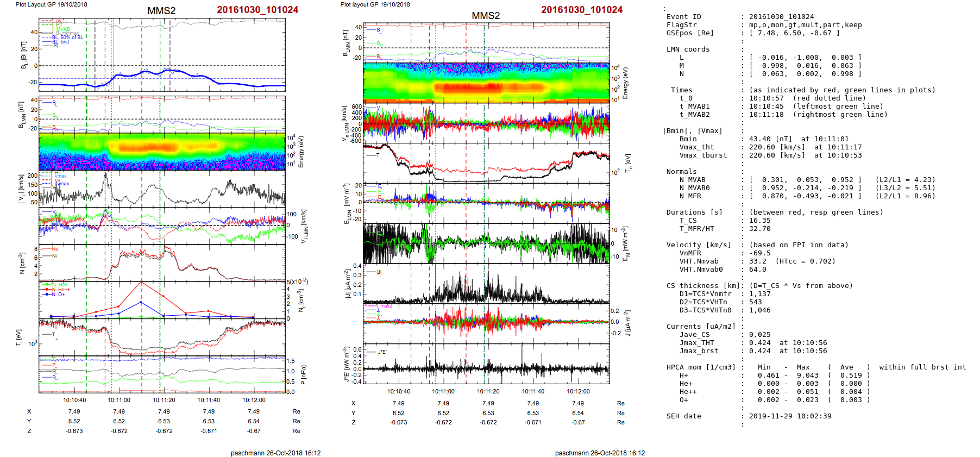This screenshot has height=457, width=980.
Task: Click the 'Velocity [km/s]' heading
Action: click(699, 245)
